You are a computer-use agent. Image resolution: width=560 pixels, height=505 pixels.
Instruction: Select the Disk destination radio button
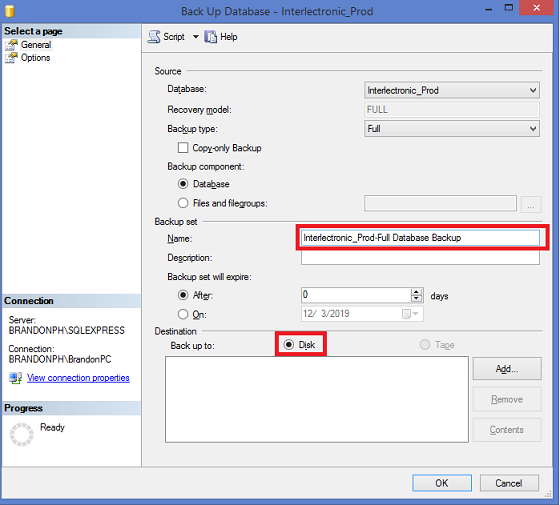click(x=289, y=345)
